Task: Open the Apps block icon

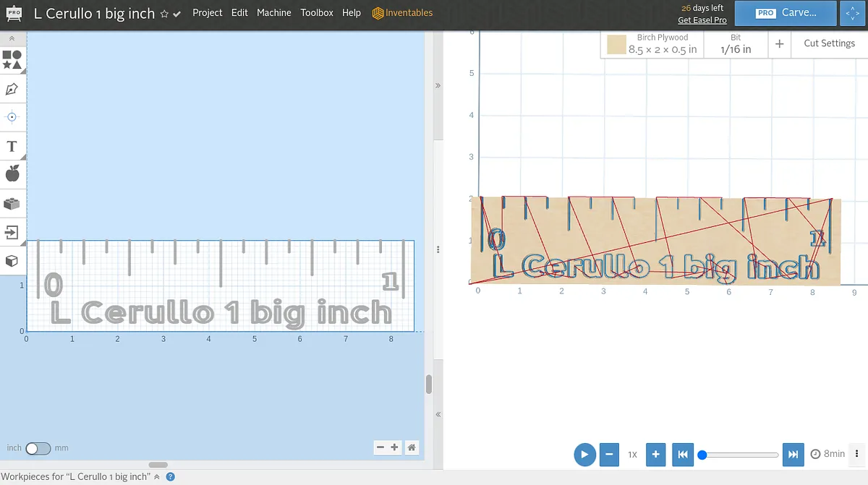Action: click(12, 204)
